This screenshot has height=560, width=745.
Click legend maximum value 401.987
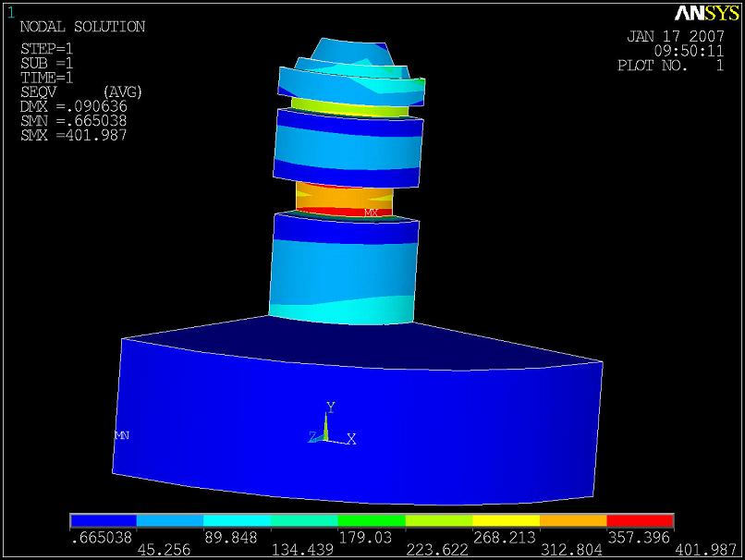click(706, 550)
